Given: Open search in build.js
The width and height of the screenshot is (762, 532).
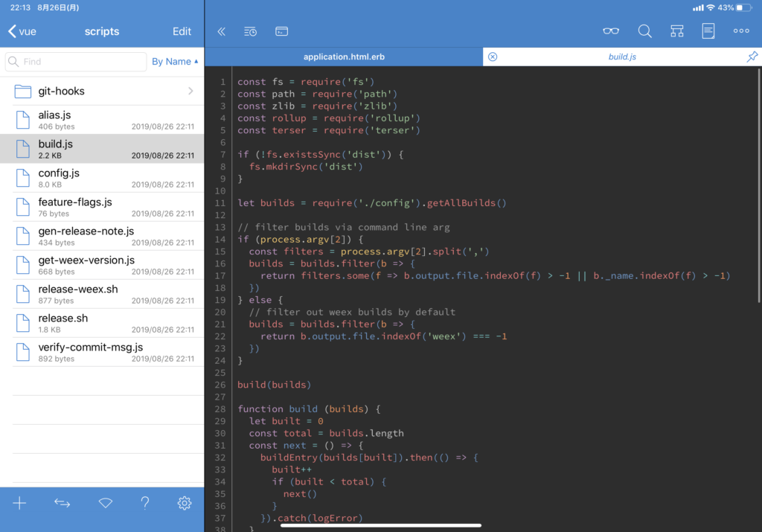Looking at the screenshot, I should point(644,31).
